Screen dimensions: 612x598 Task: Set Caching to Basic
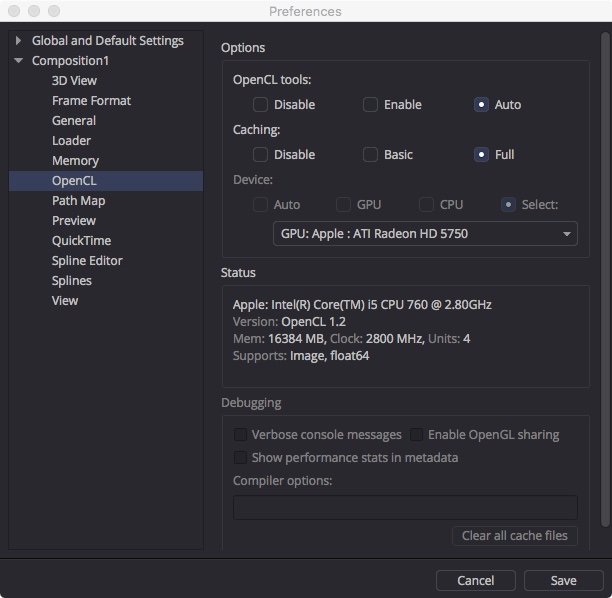point(370,155)
